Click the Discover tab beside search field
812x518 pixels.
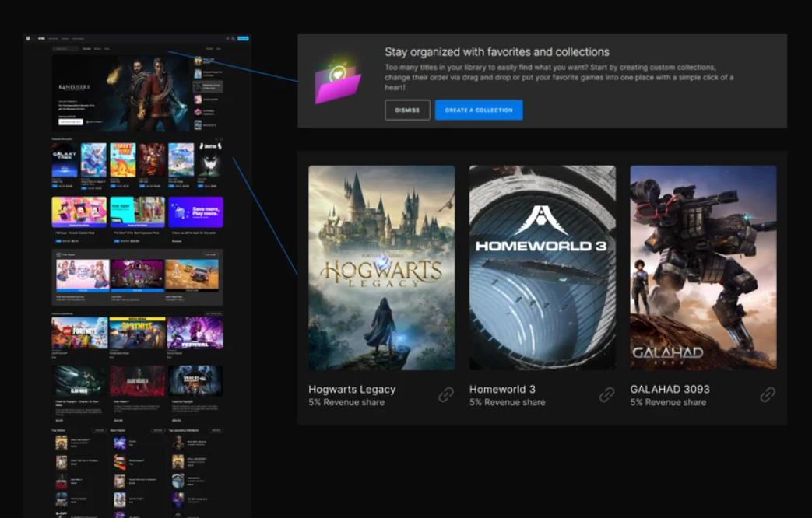point(86,49)
